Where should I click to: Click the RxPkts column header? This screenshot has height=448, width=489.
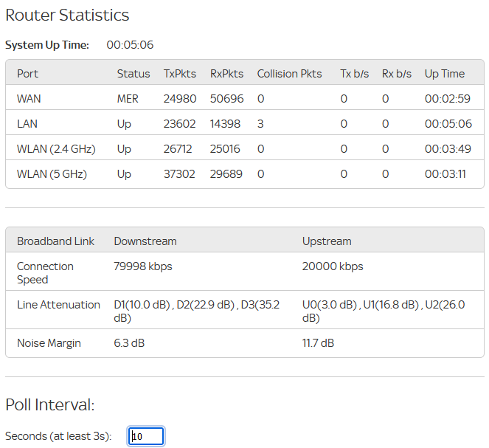point(226,74)
